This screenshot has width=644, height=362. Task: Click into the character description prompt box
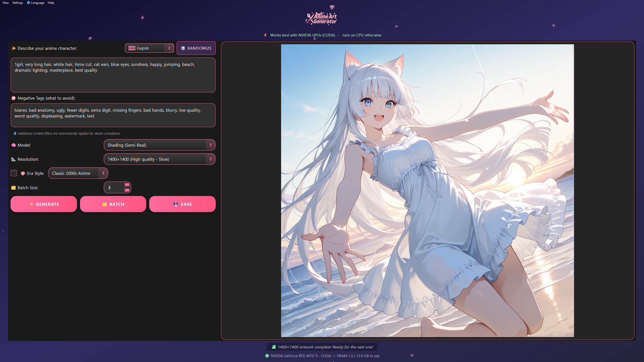point(113,75)
